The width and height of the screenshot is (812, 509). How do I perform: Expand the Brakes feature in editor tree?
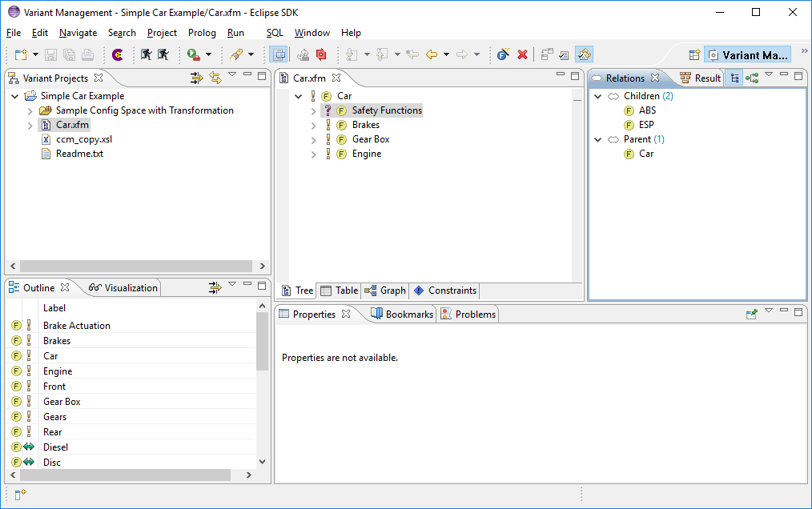(x=313, y=126)
